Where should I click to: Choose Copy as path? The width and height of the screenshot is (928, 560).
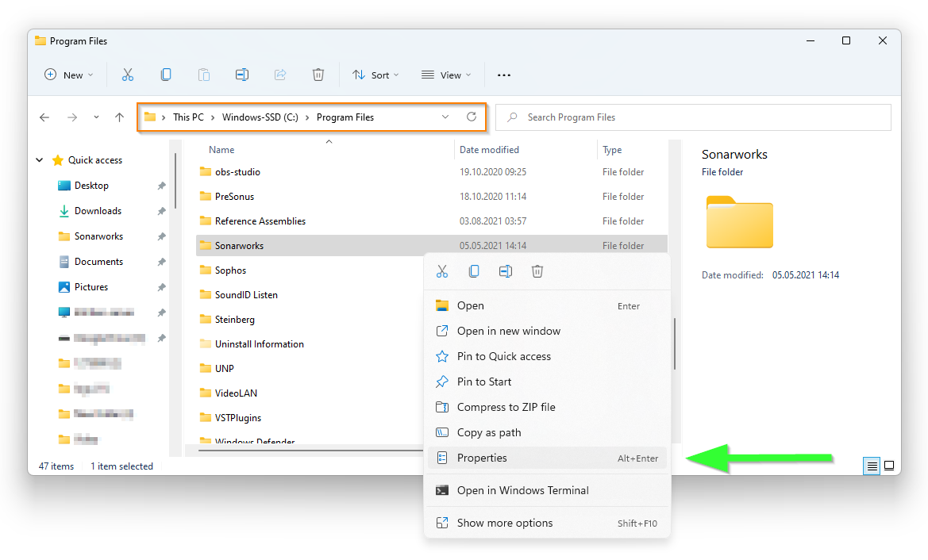[549, 433]
